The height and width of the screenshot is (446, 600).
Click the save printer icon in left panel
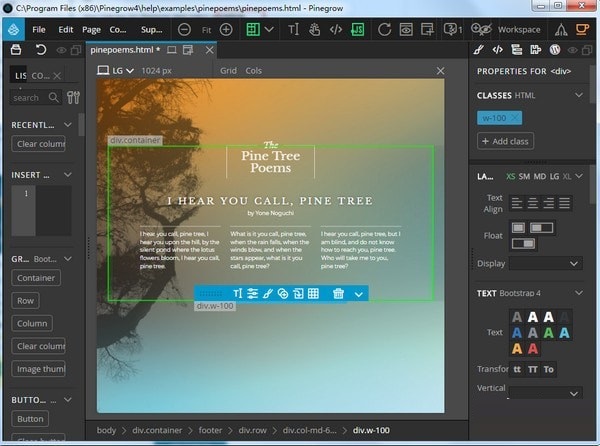(16, 50)
